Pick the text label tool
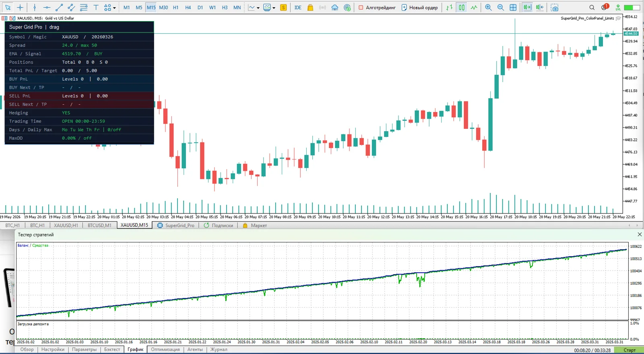644x354 pixels. [96, 7]
